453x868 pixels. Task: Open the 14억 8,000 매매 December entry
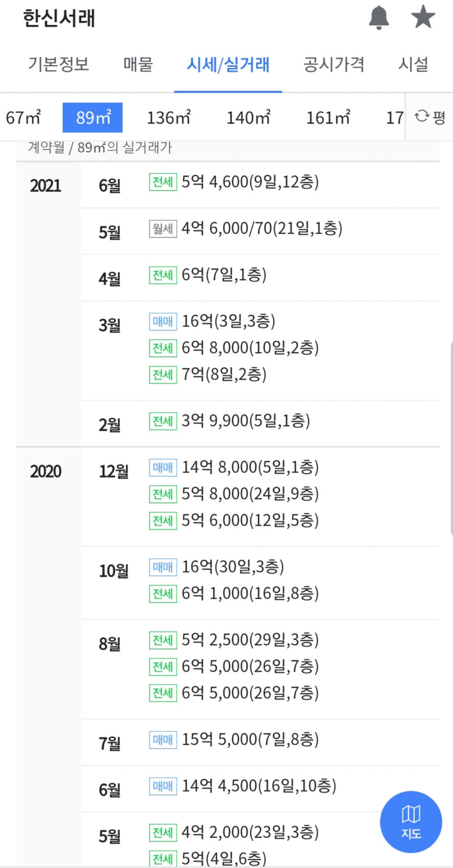pos(234,467)
